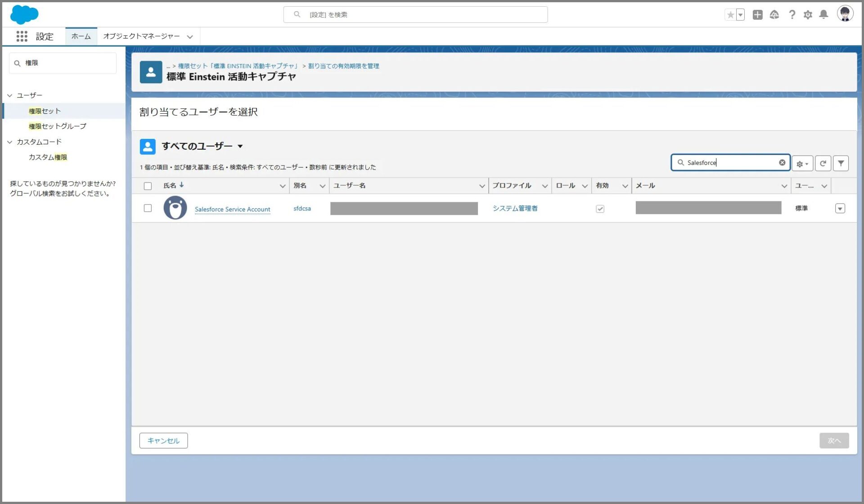This screenshot has height=504, width=864.
Task: Open the メール column options chevron
Action: point(784,186)
